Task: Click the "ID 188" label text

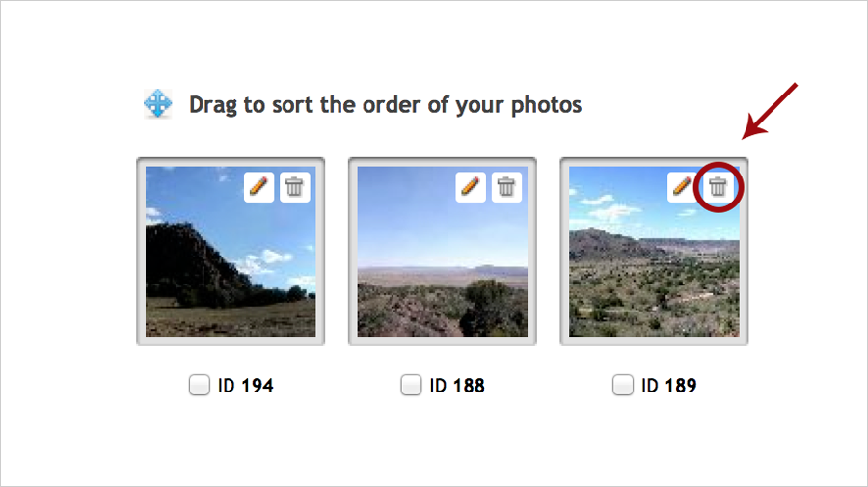Action: tap(457, 387)
